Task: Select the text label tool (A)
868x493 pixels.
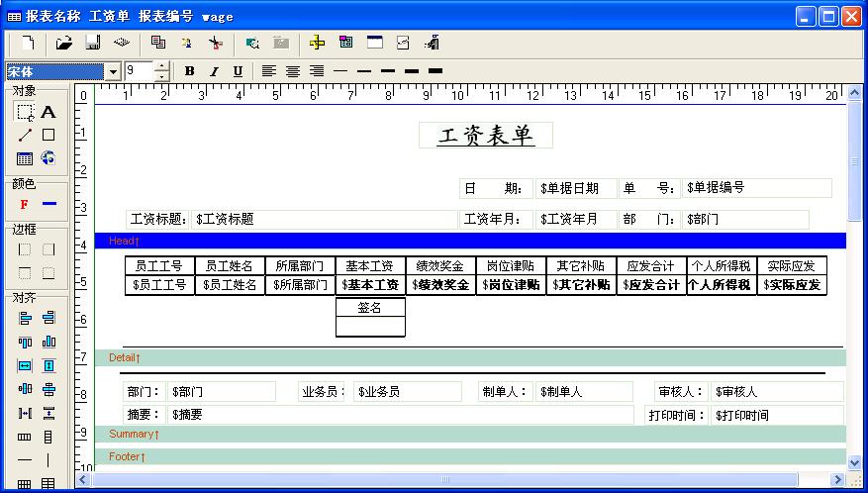Action: [x=48, y=112]
